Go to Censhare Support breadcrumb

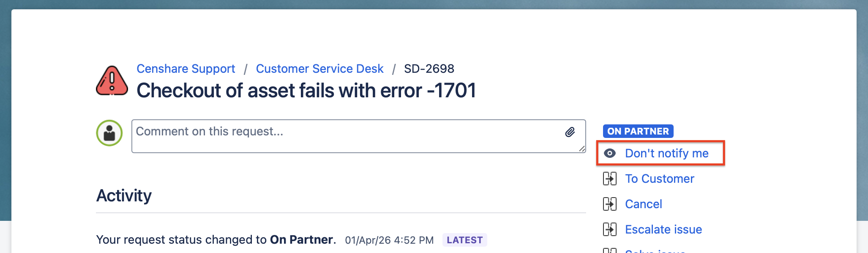tap(186, 69)
